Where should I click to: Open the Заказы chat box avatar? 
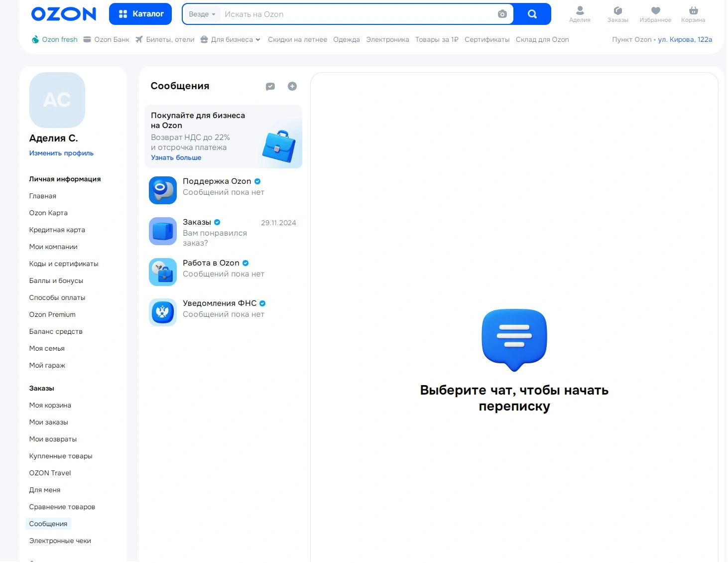[x=163, y=231]
